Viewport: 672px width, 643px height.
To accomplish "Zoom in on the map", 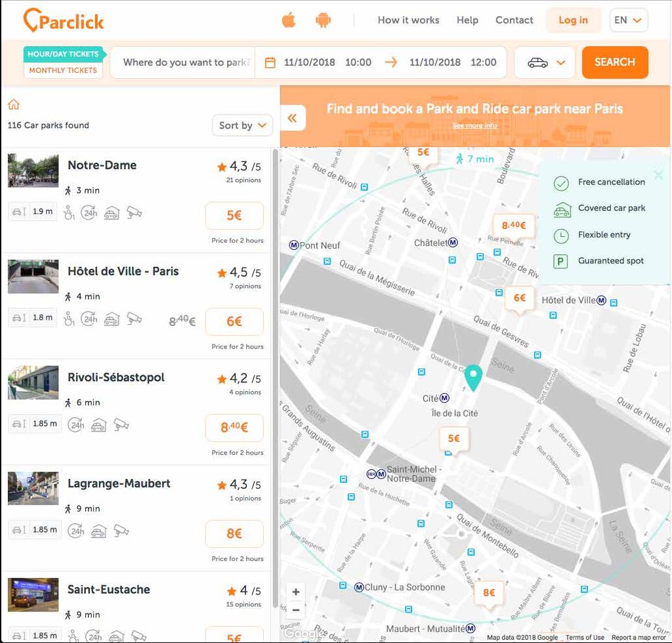I will pyautogui.click(x=296, y=592).
